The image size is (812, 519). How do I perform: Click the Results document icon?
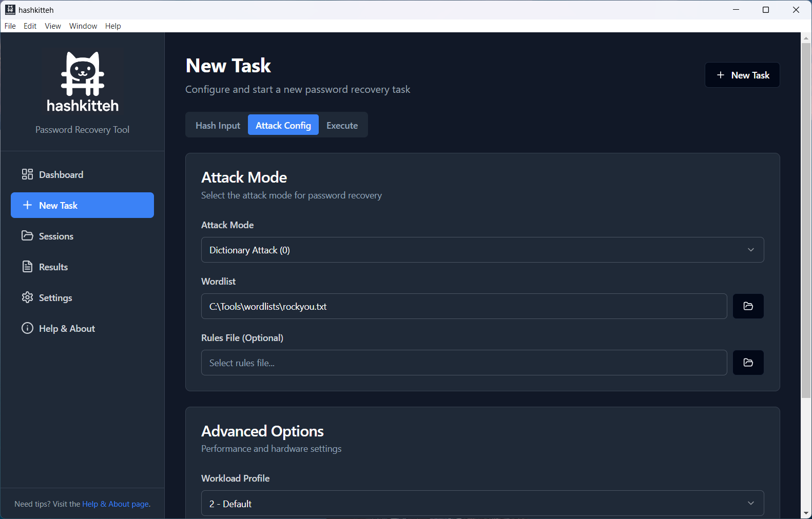tap(27, 267)
